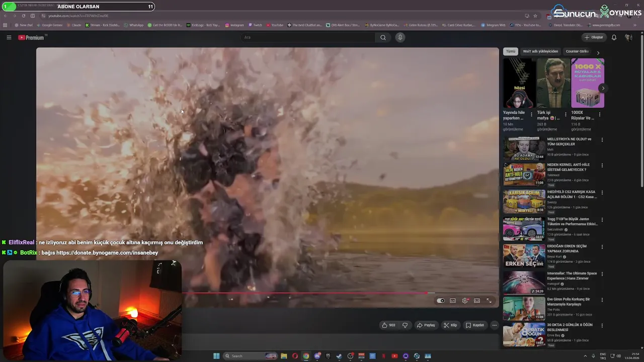The width and height of the screenshot is (644, 362).
Task: Open 30 DK'DA 2 GÜNLÜK video thumbnail
Action: point(524,334)
